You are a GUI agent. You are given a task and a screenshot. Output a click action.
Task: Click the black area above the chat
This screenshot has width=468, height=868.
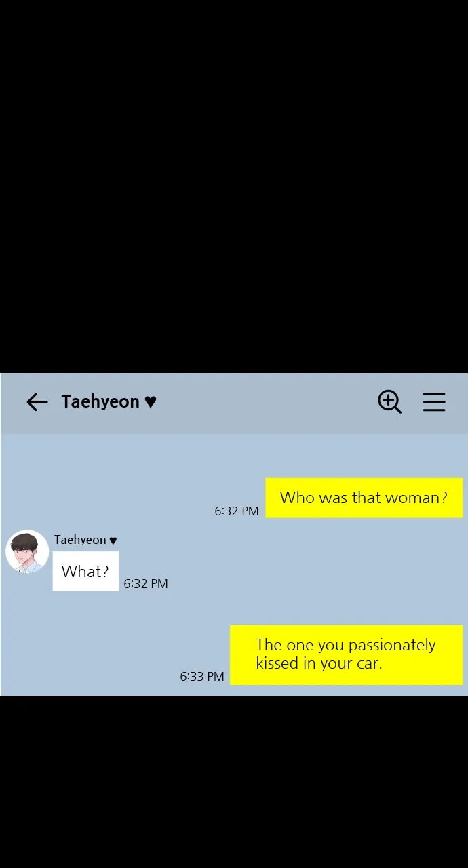(234, 186)
